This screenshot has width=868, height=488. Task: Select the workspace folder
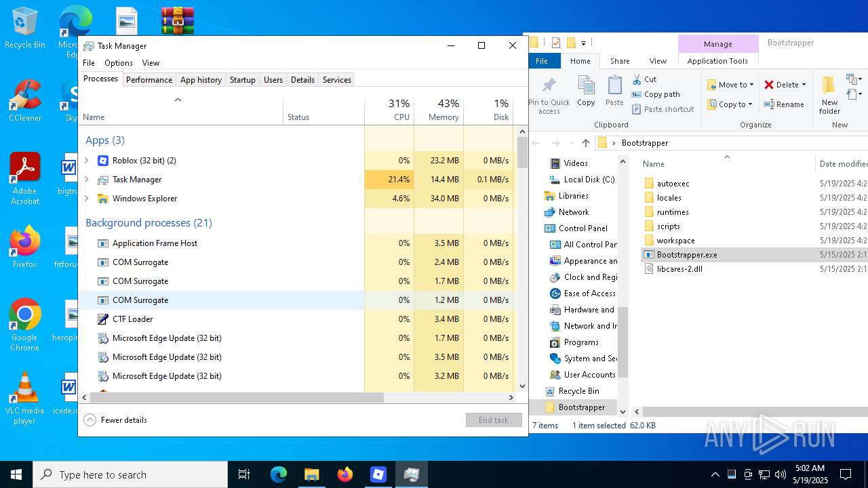pos(675,241)
